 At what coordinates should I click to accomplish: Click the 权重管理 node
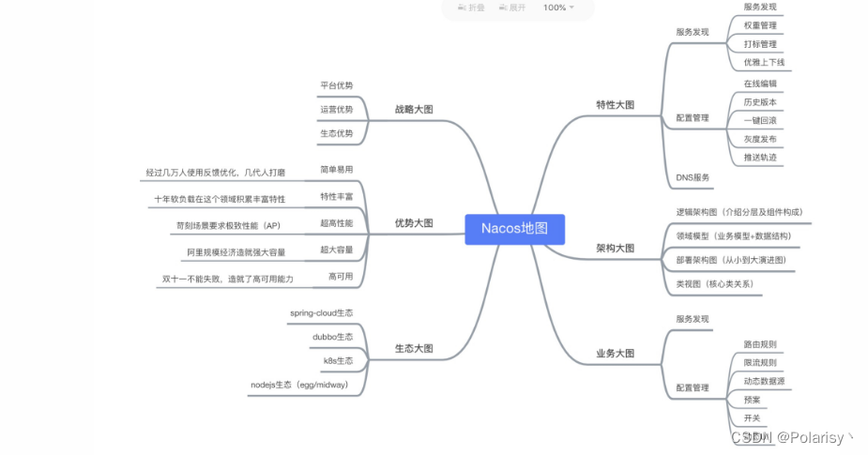(760, 25)
